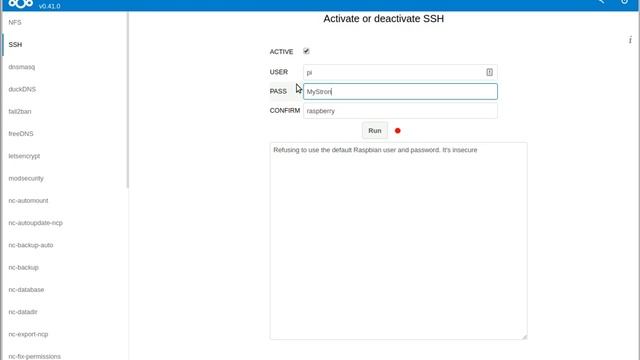Click the 'Refusing to use the default' message
The height and width of the screenshot is (360, 640).
tap(375, 150)
